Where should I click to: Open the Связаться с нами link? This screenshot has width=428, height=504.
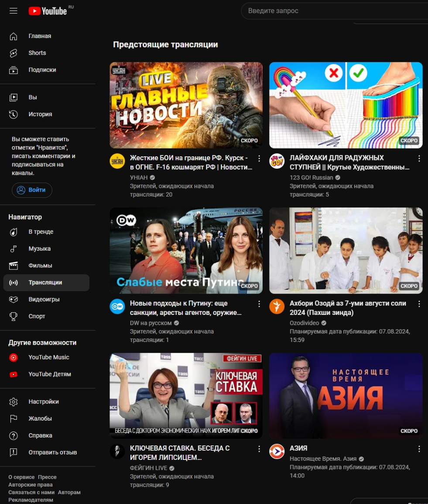pyautogui.click(x=31, y=493)
